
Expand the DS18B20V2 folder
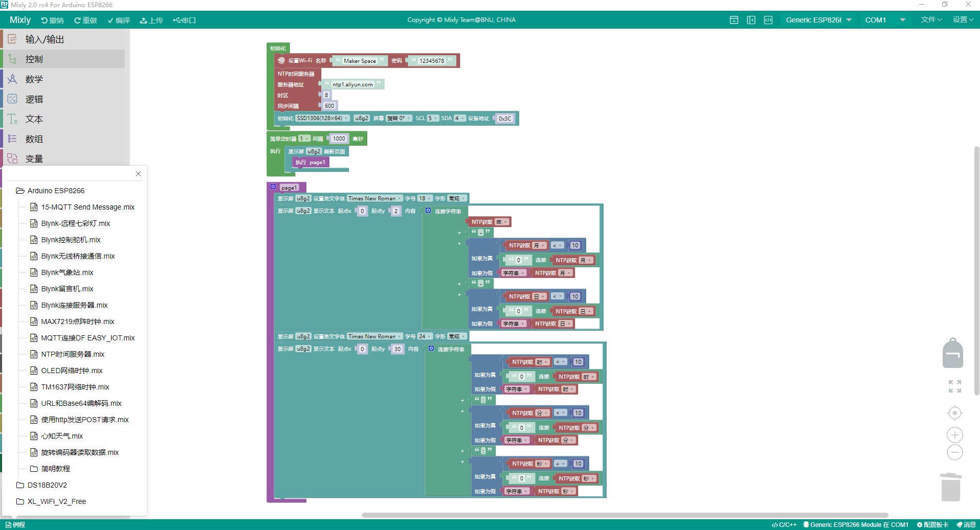[x=41, y=485]
